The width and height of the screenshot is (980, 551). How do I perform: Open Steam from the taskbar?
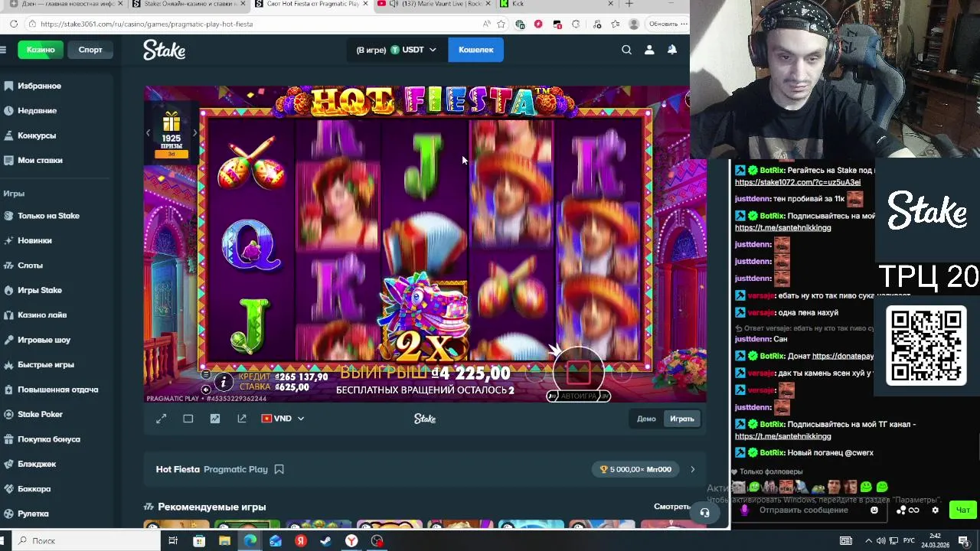(326, 540)
